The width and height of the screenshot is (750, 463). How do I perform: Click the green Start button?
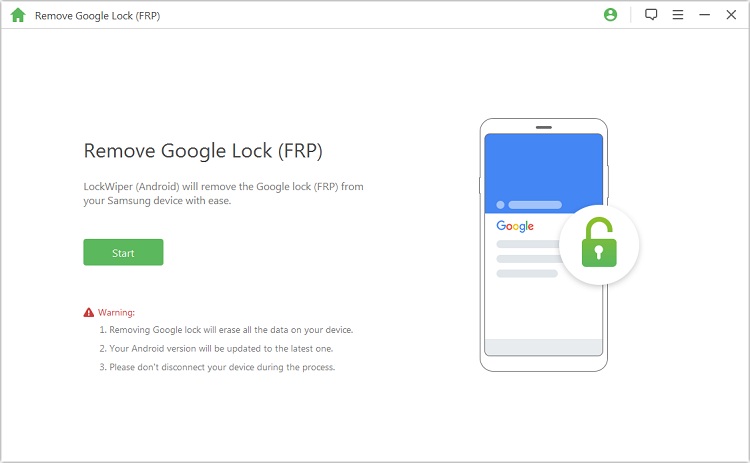pyautogui.click(x=123, y=253)
